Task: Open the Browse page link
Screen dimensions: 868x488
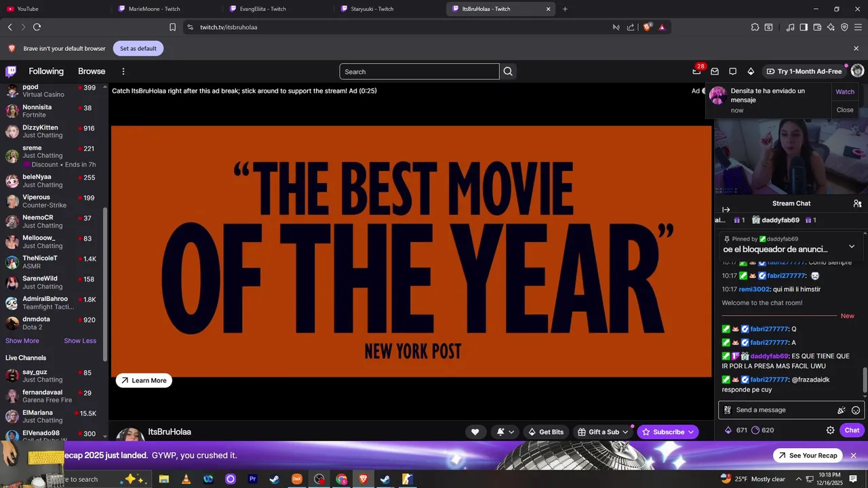Action: tap(92, 71)
